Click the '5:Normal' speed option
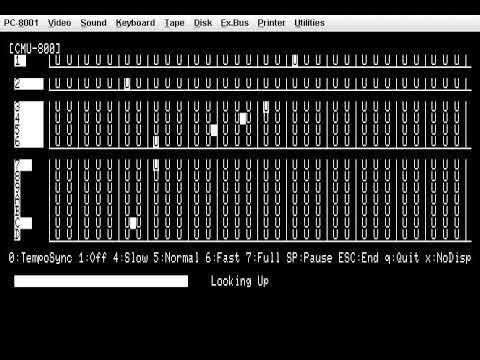This screenshot has width=480, height=360. click(x=176, y=258)
